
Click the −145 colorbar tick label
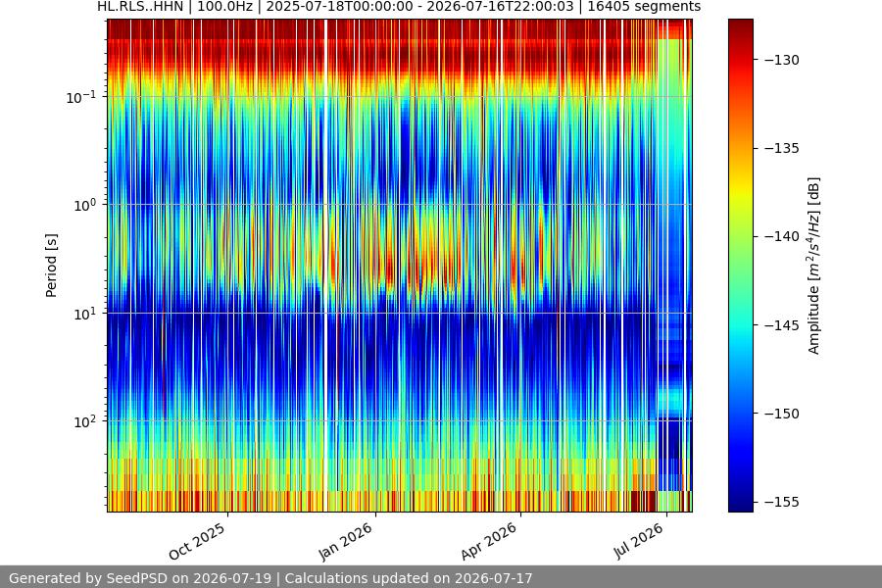point(781,325)
